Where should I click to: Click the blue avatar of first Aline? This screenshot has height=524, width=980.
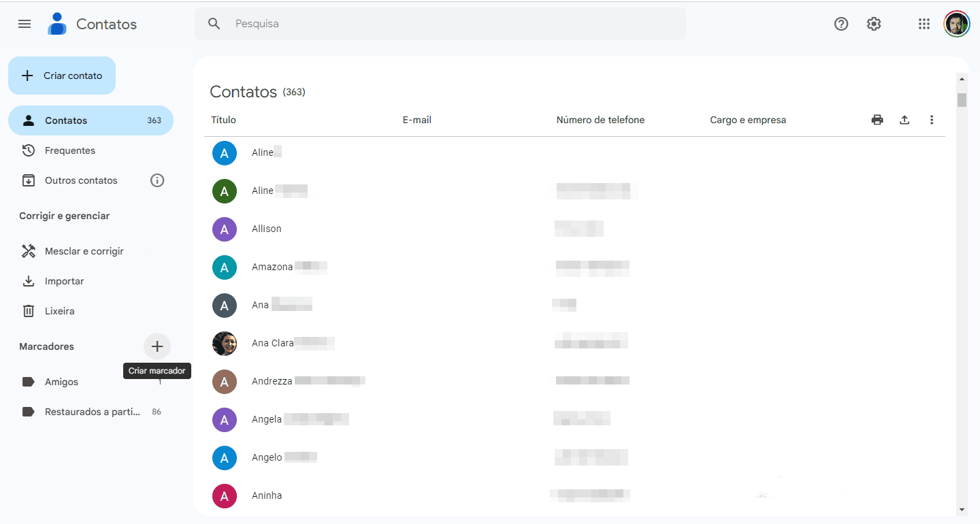[225, 153]
